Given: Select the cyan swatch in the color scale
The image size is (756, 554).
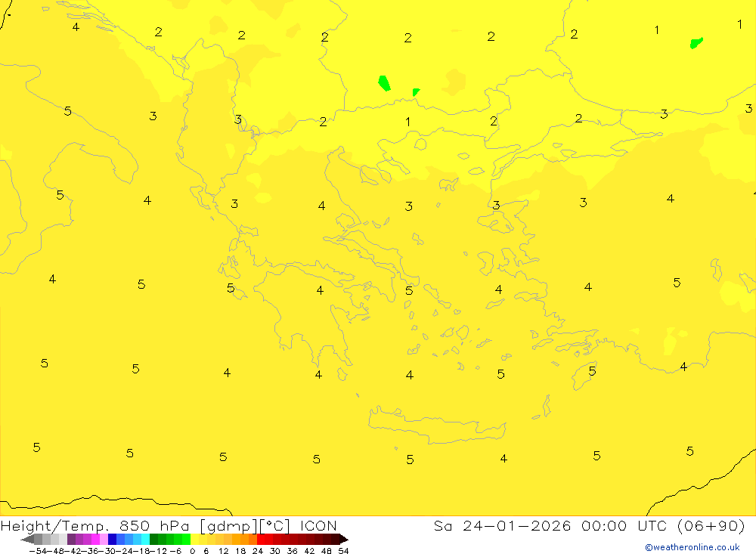Looking at the screenshot, I should [145, 539].
